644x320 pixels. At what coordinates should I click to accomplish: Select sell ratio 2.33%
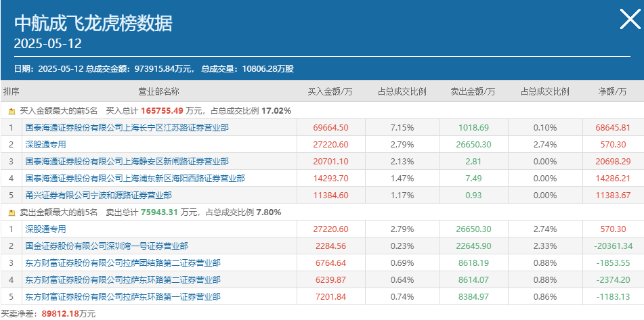[545, 246]
